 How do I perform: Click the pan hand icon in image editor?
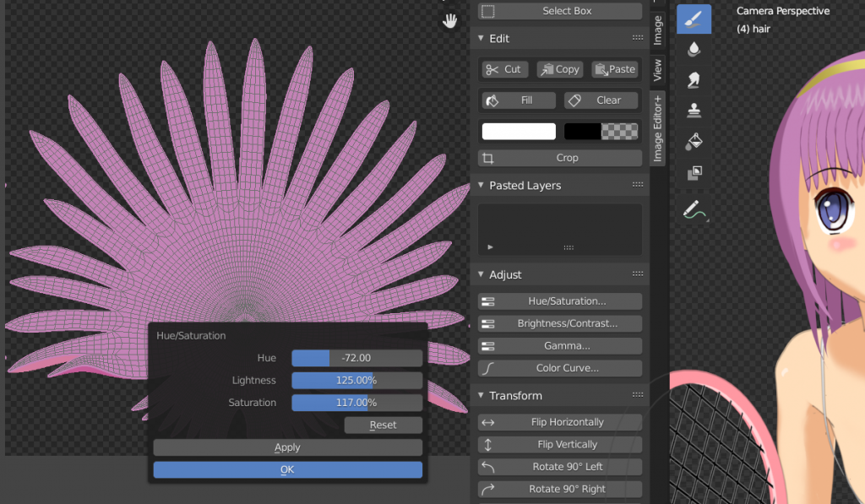[449, 21]
